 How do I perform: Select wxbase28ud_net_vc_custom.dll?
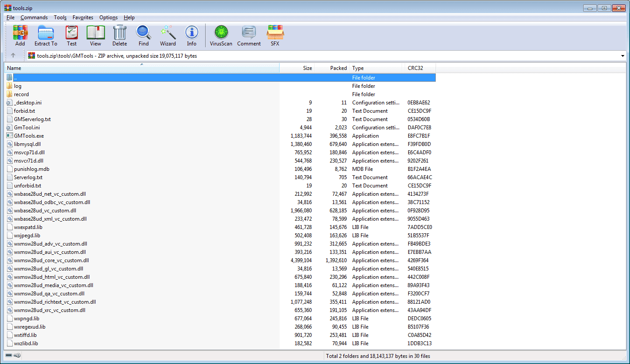50,194
